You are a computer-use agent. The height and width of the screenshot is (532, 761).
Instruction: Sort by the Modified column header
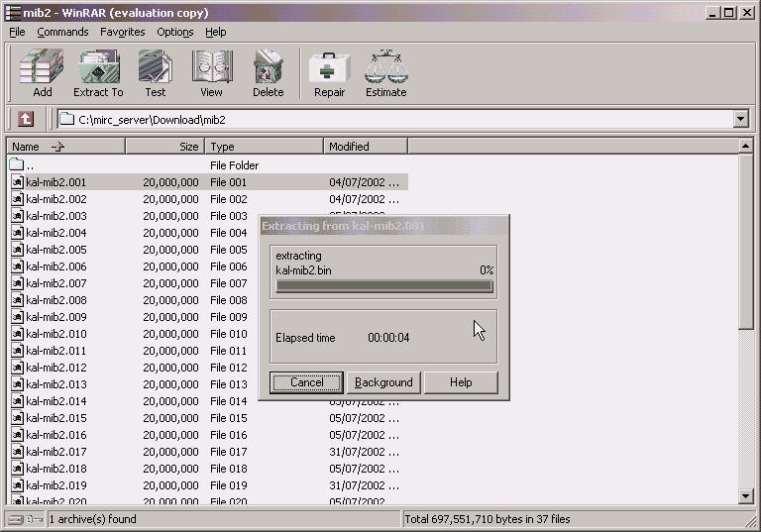(x=366, y=146)
